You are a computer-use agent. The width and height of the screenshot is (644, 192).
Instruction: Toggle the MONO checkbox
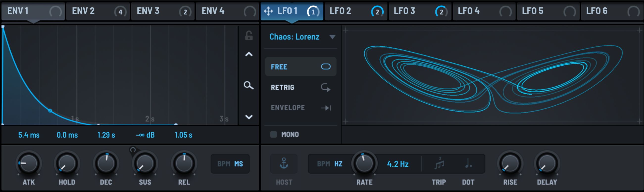click(x=273, y=134)
